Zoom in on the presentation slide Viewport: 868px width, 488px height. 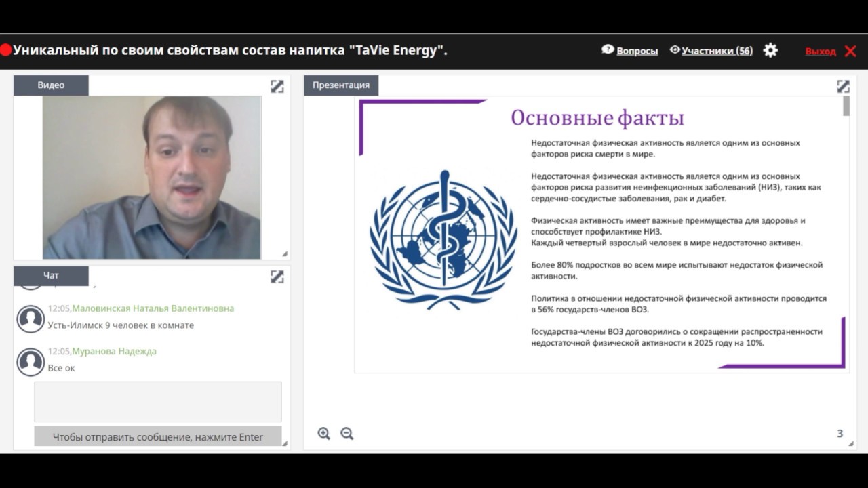click(x=324, y=434)
